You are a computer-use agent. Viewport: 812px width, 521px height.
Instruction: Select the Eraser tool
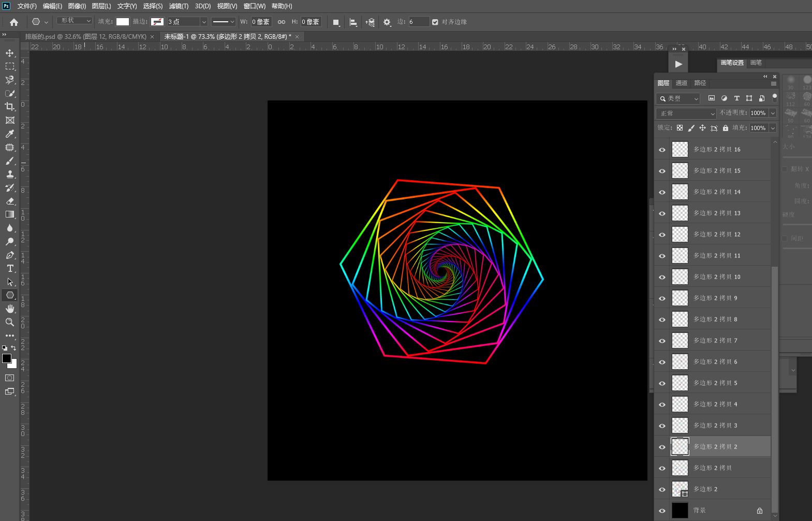click(x=10, y=201)
